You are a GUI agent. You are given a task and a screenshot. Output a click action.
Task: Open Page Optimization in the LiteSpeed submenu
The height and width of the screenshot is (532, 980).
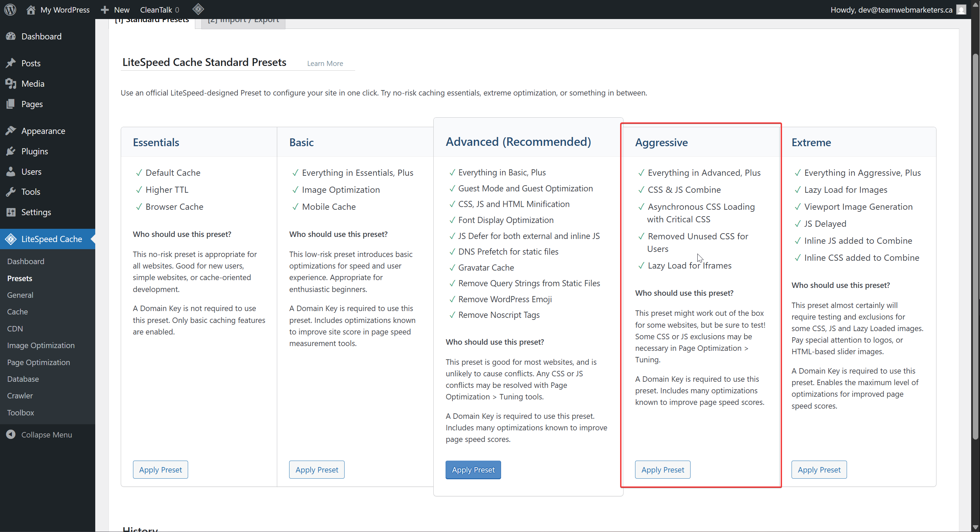tap(38, 362)
